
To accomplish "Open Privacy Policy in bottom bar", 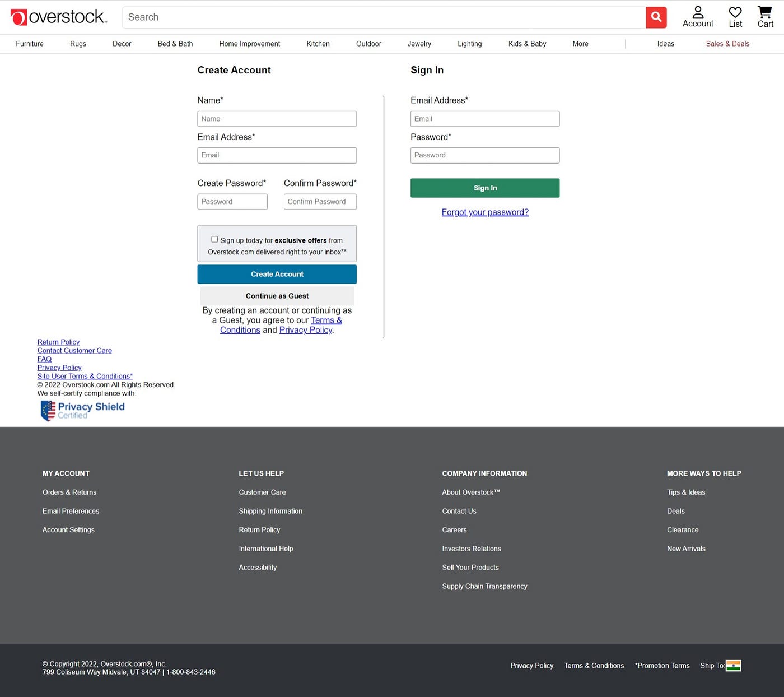I will coord(531,666).
